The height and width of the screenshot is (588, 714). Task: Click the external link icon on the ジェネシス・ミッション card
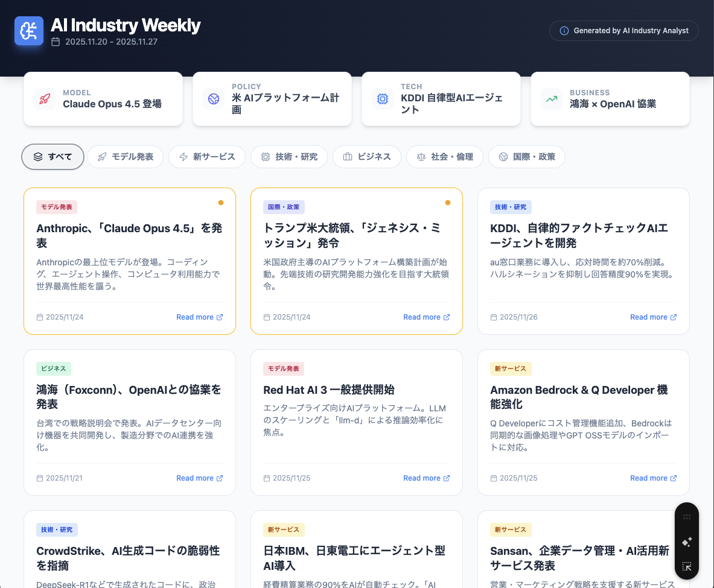447,317
